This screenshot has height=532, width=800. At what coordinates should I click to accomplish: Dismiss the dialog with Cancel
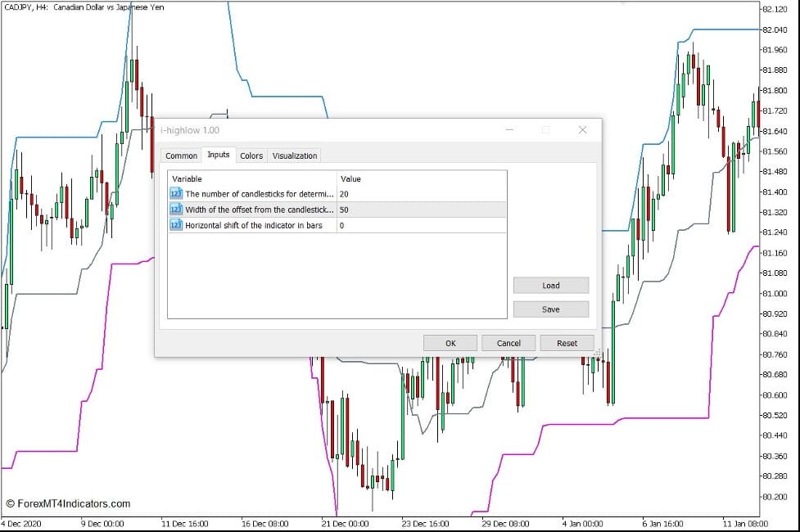508,342
